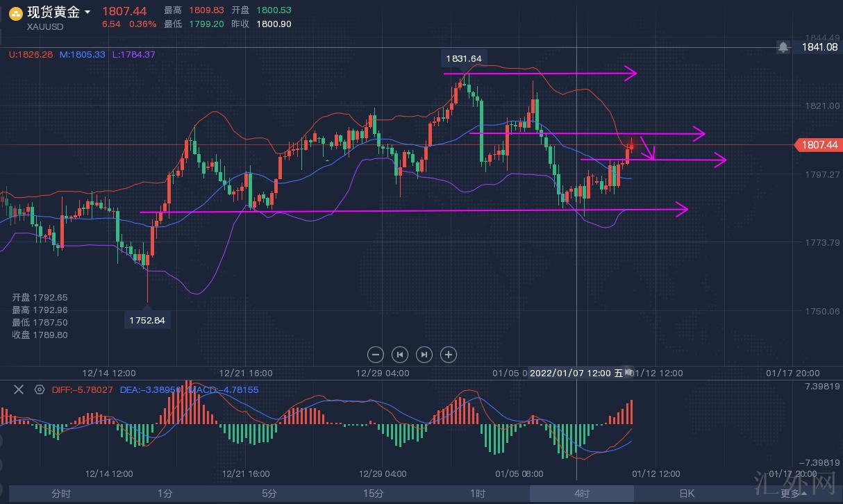Select the 1分 timeframe tab
The height and width of the screenshot is (504, 843).
pyautogui.click(x=165, y=494)
